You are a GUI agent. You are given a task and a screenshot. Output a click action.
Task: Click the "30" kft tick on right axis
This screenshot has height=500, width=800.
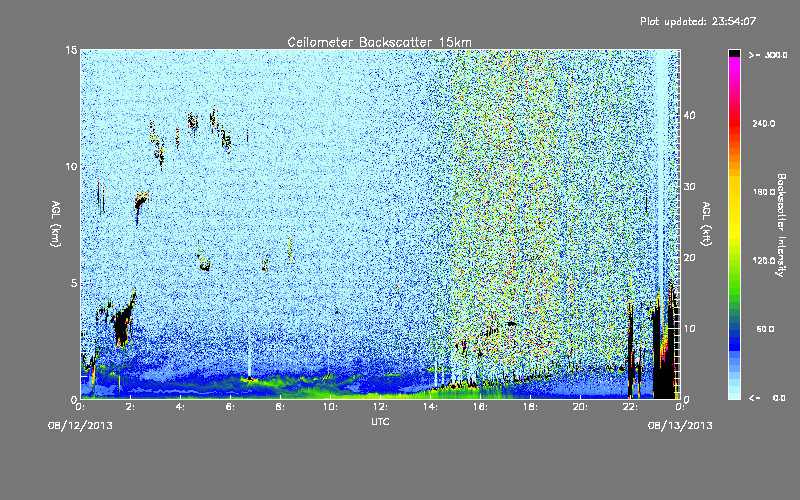pos(689,187)
